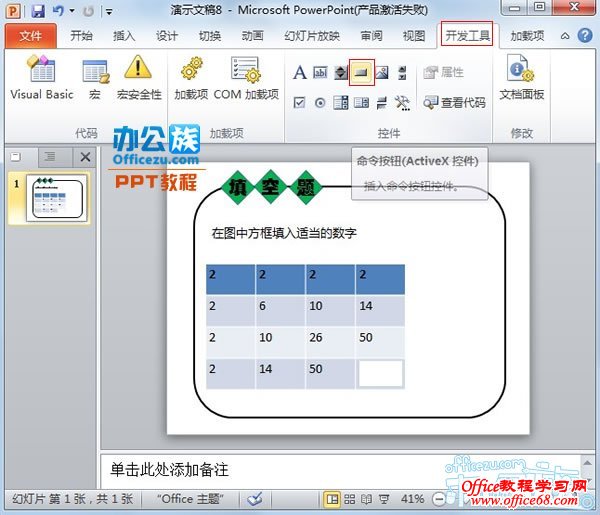Open COM 加载项 add-ins dialog

point(246,78)
